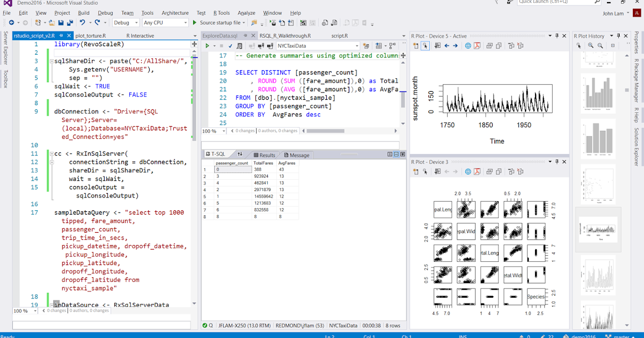The height and width of the screenshot is (338, 644).
Task: Enable the plot locator pointer mode
Action: pos(426,46)
